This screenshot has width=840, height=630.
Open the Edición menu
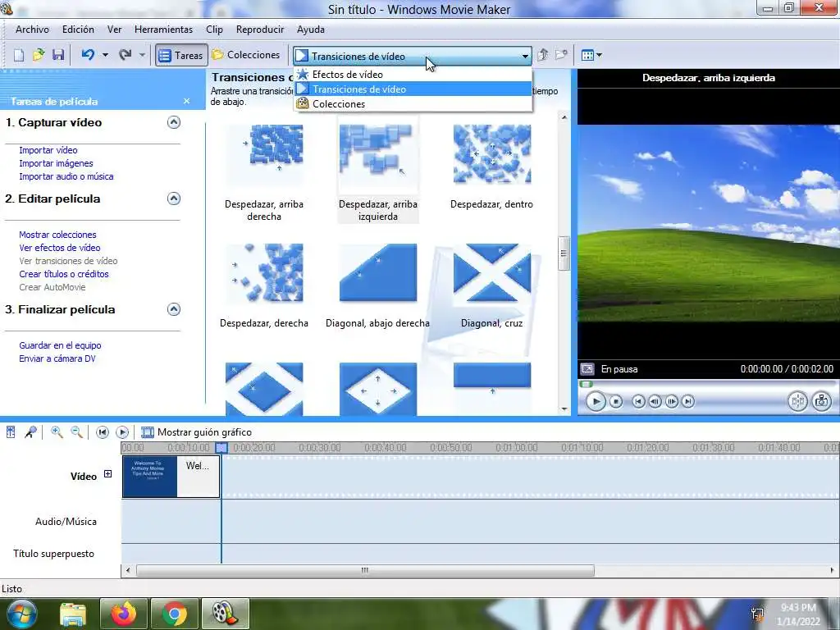click(x=78, y=30)
